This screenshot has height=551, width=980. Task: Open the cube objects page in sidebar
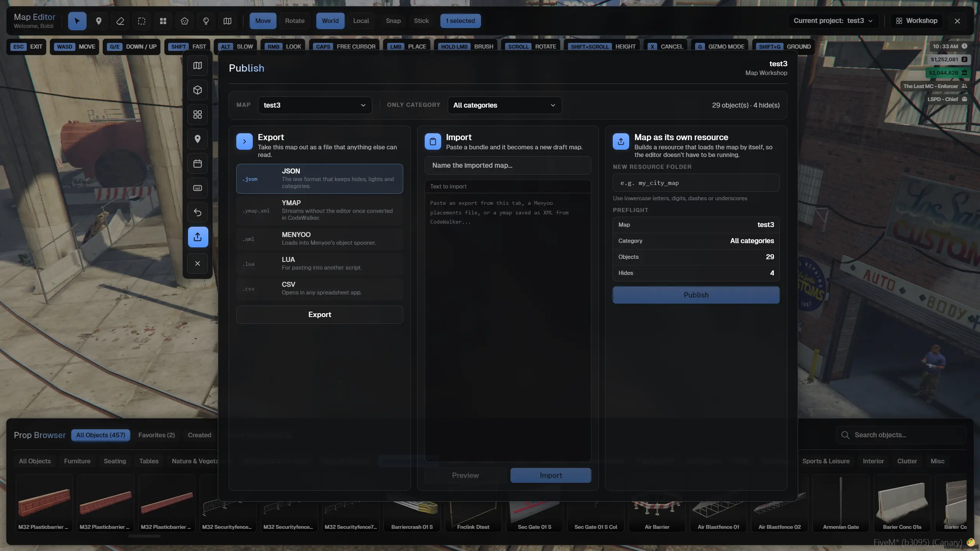pyautogui.click(x=198, y=90)
